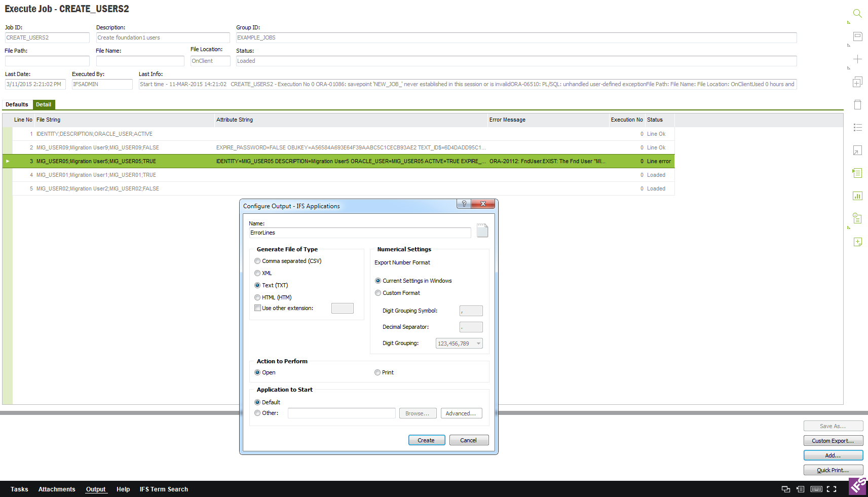Click the other extension text box
868x497 pixels.
(x=343, y=308)
